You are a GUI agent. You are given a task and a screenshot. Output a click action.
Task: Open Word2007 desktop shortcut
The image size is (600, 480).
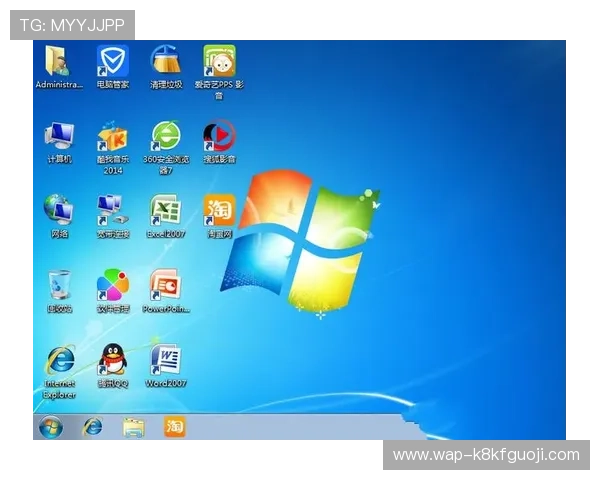166,359
